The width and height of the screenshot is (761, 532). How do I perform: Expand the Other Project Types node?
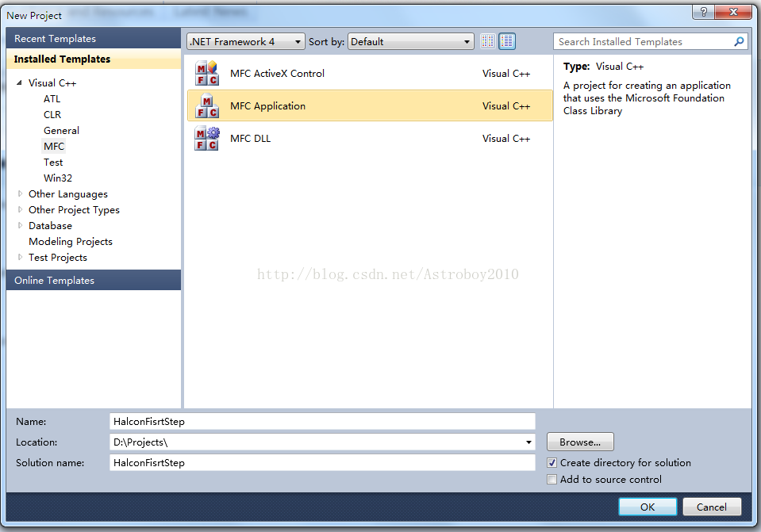(x=20, y=209)
